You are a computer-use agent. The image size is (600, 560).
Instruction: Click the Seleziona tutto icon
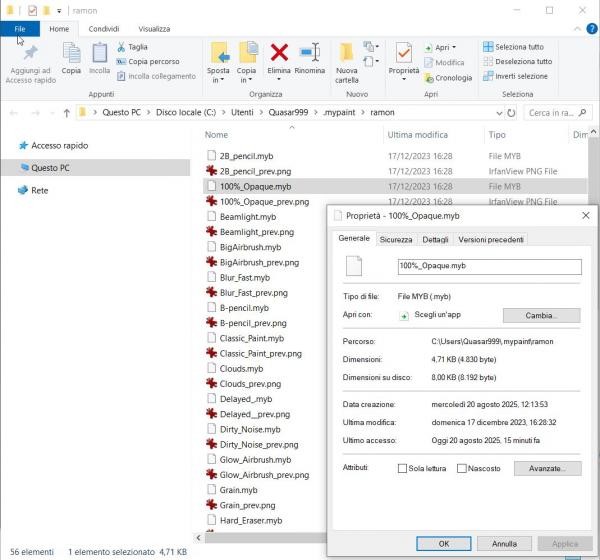pyautogui.click(x=488, y=47)
